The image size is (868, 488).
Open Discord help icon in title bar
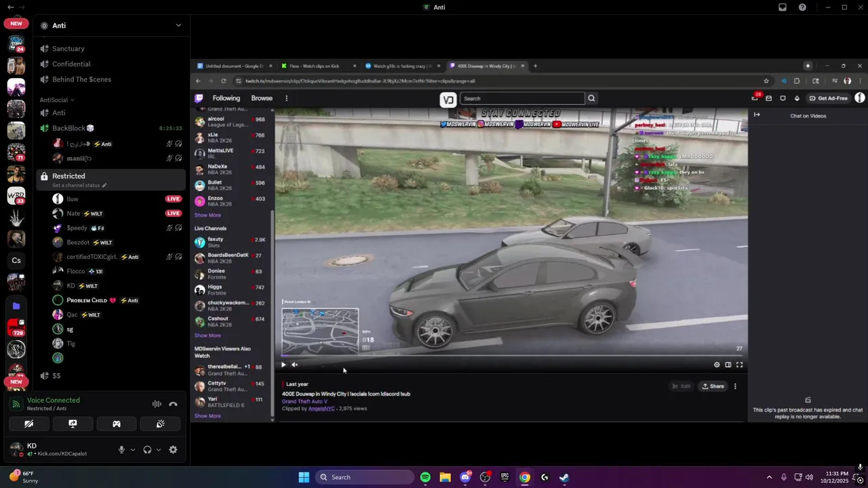pos(803,7)
